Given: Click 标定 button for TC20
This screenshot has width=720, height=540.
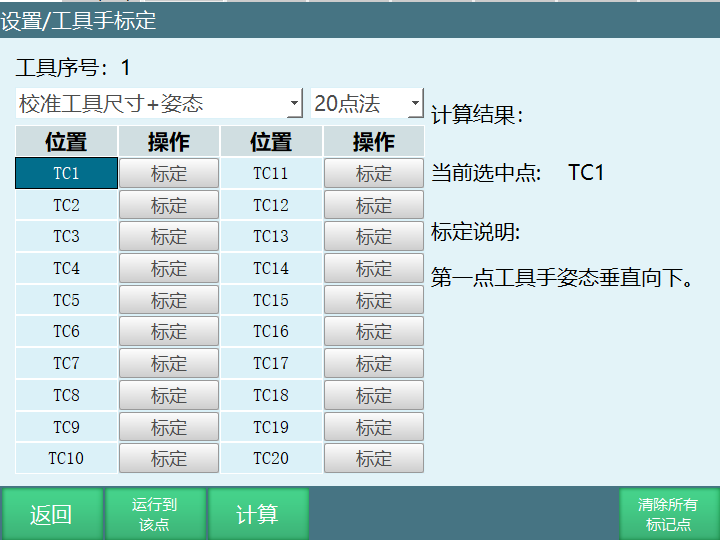Looking at the screenshot, I should pyautogui.click(x=374, y=459).
